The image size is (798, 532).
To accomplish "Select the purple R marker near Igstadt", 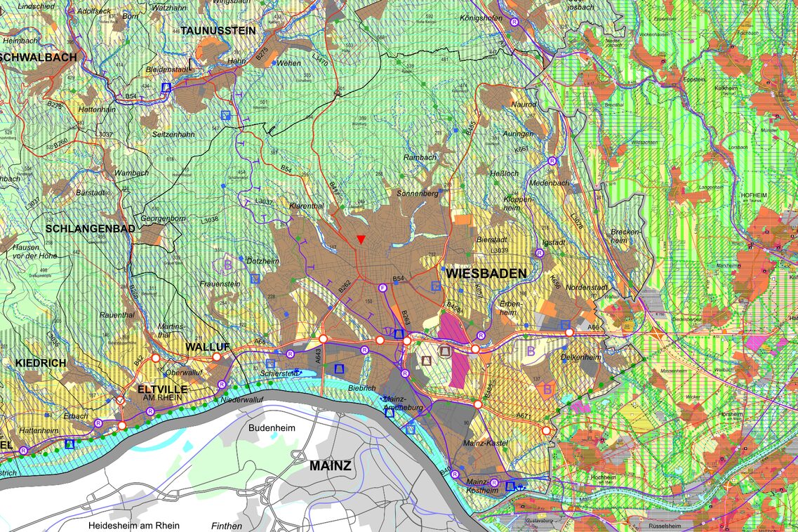I will 539,253.
